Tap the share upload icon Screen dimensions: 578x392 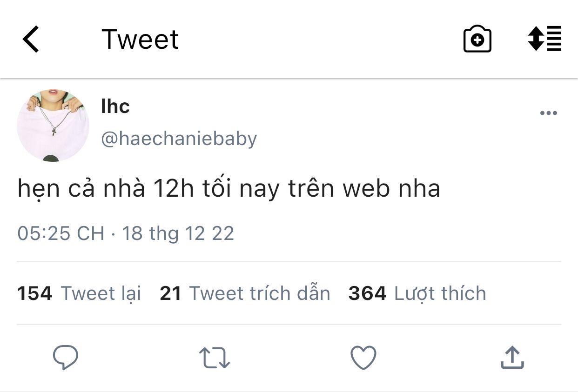512,358
